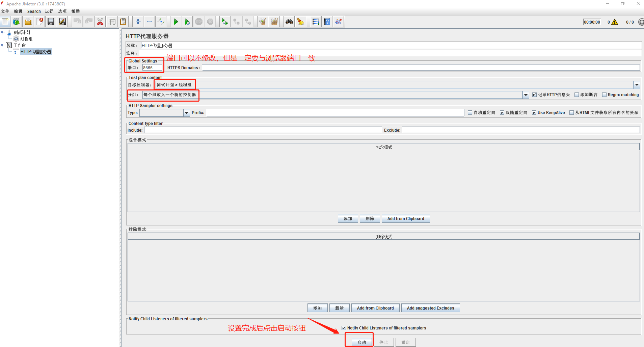Cut the selection with the scissors icon
The image size is (644, 347).
point(100,22)
